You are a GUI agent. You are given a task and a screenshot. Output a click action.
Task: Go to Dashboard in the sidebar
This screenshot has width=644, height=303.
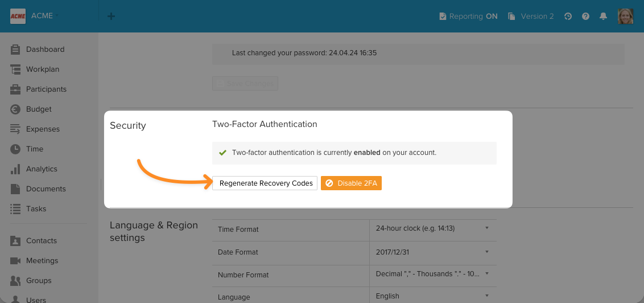coord(45,50)
